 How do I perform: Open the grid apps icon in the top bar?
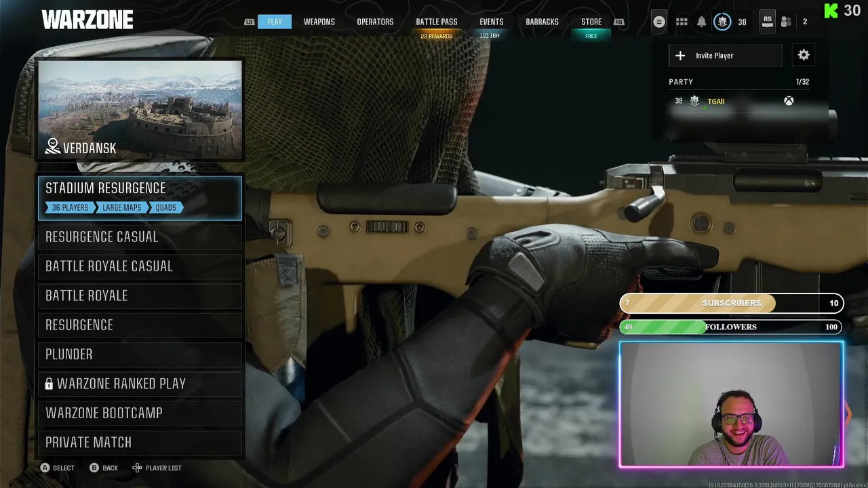click(682, 22)
